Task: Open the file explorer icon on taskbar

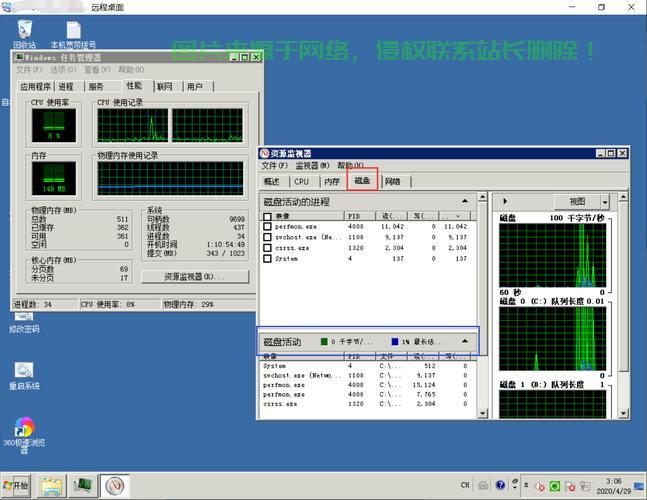Action: (52, 486)
